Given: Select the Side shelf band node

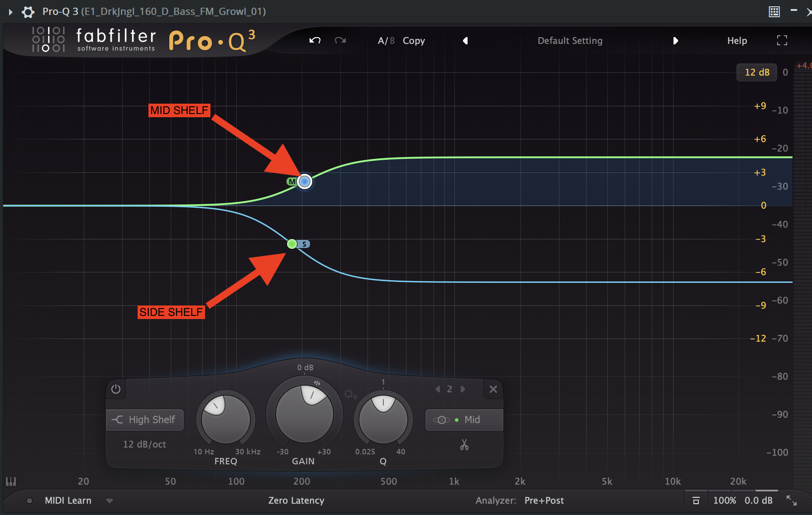Looking at the screenshot, I should click(292, 244).
